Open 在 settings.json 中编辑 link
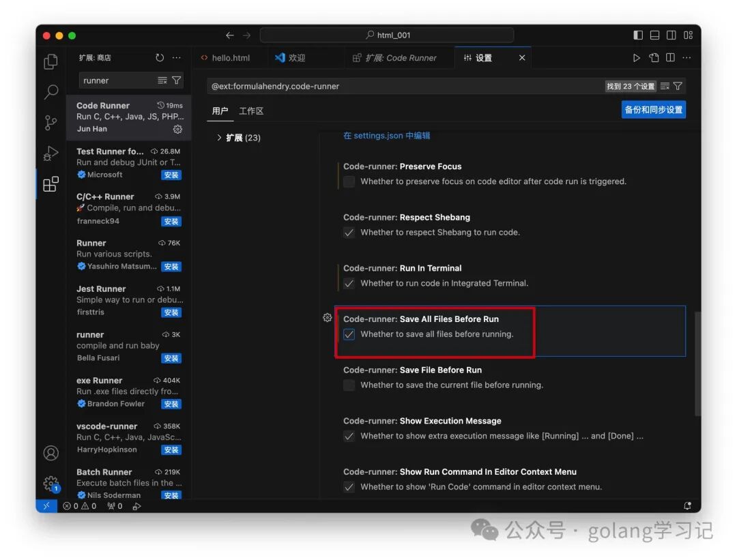The image size is (737, 560). tap(386, 136)
